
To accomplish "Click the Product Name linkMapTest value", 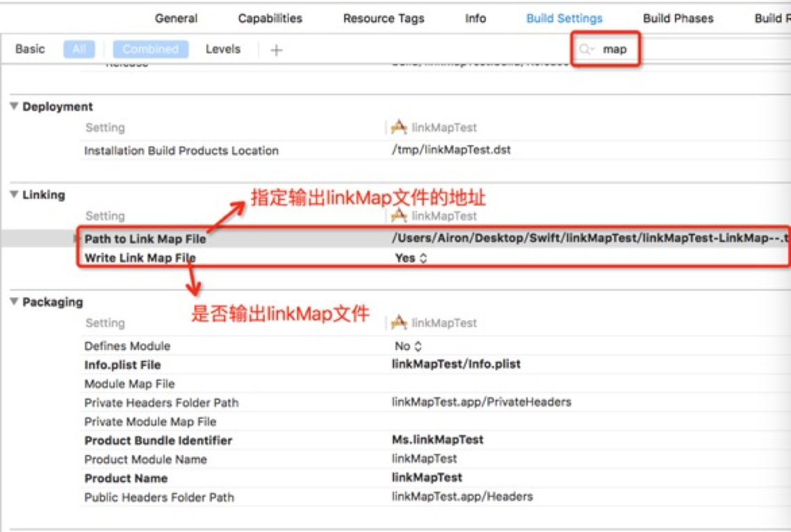I will (427, 478).
